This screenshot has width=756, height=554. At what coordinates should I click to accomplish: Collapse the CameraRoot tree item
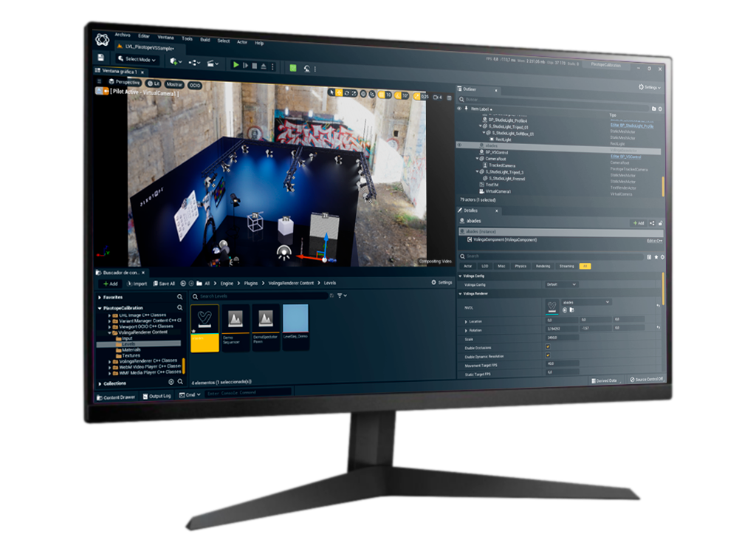tap(478, 158)
